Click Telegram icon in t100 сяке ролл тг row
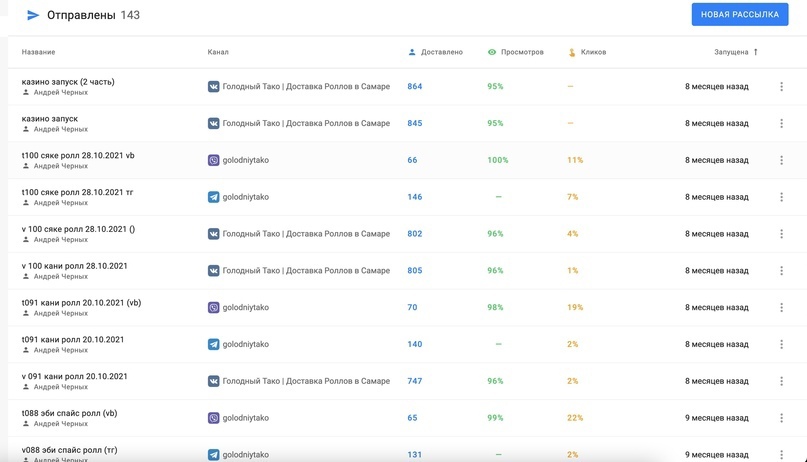 coord(213,197)
